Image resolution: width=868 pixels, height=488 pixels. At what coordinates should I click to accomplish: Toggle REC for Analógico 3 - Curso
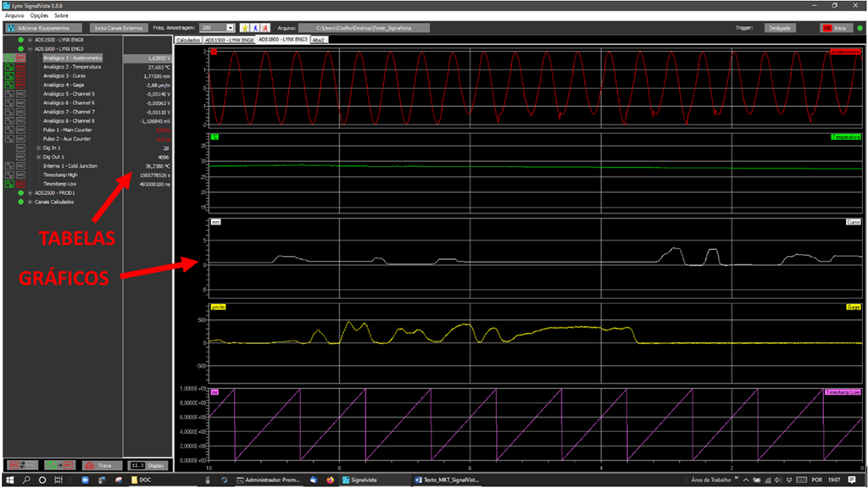[20, 75]
